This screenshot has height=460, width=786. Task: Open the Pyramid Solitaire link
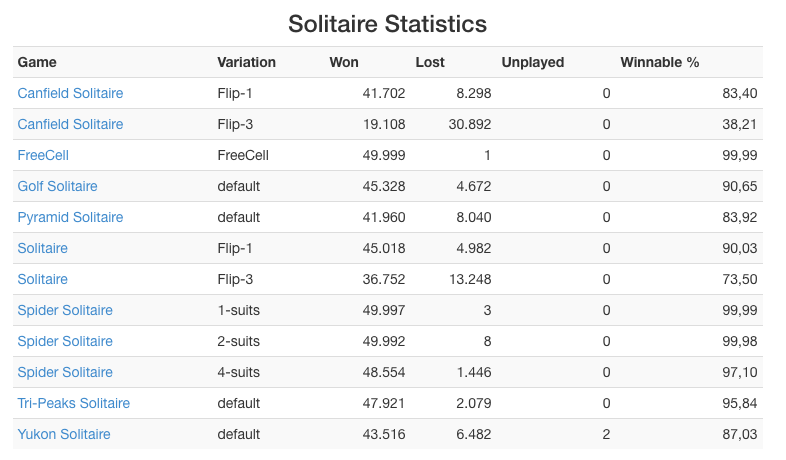(70, 217)
